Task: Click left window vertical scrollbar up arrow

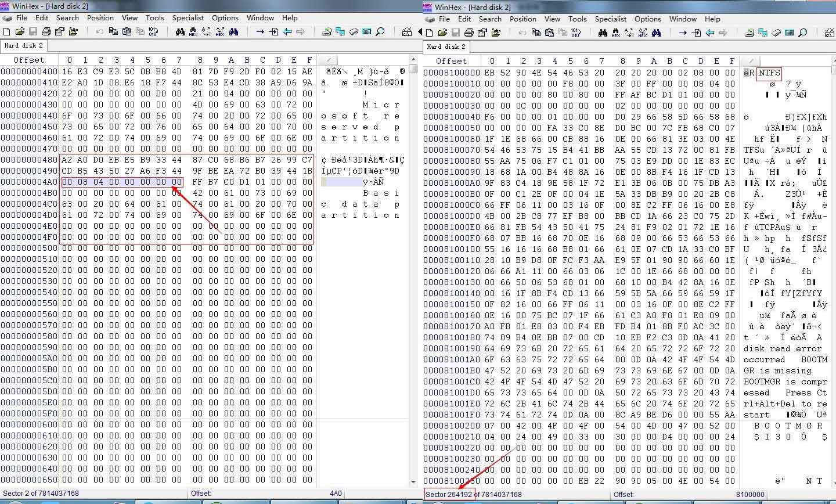Action: click(x=413, y=60)
